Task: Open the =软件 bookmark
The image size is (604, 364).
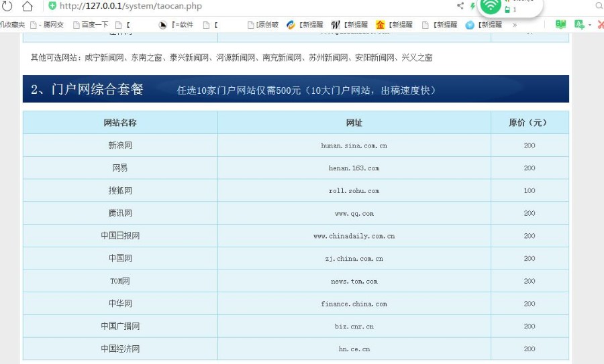Action: 177,25
